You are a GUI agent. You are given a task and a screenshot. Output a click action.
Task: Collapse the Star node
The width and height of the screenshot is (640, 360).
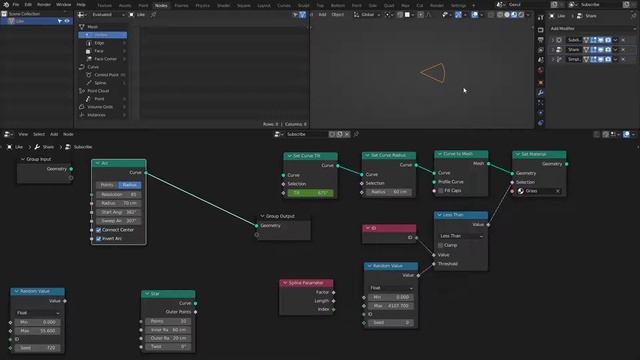pyautogui.click(x=147, y=294)
